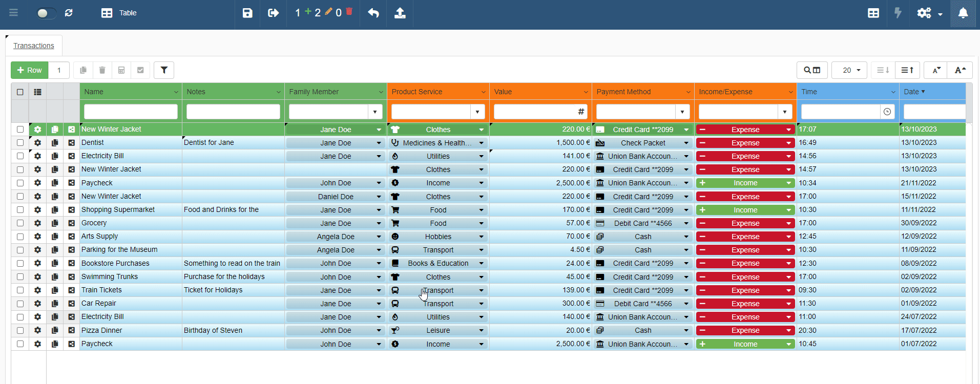This screenshot has width=980, height=384.
Task: Add a new row with Row button
Action: [30, 70]
